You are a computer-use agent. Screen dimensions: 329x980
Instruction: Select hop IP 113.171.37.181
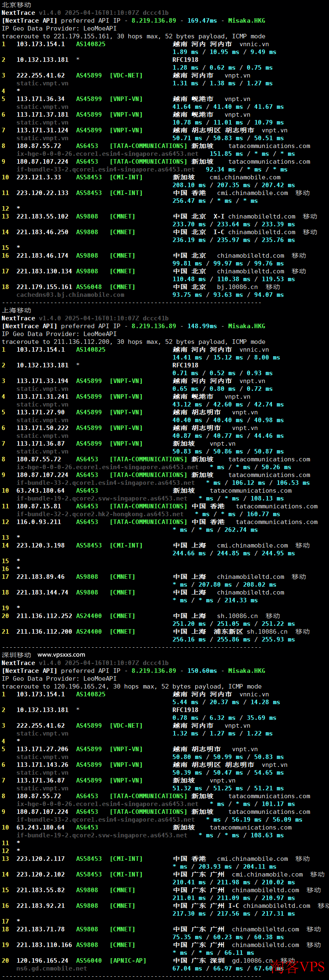[x=43, y=115]
